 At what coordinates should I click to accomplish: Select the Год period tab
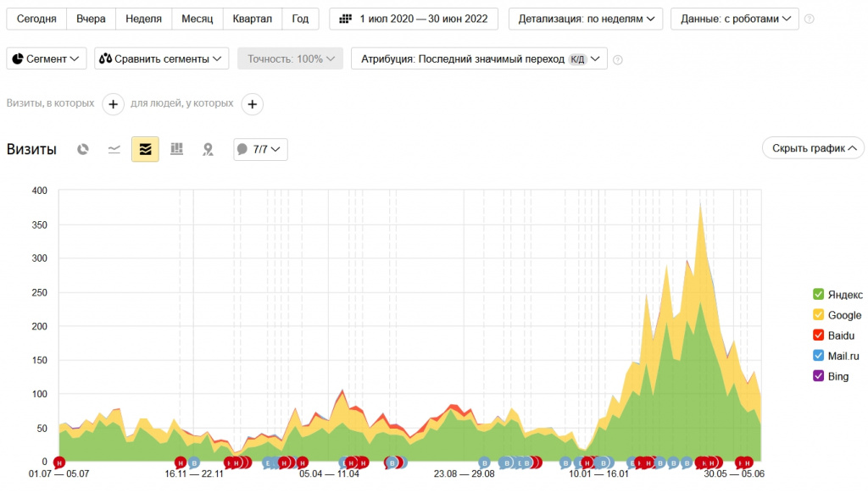point(300,19)
